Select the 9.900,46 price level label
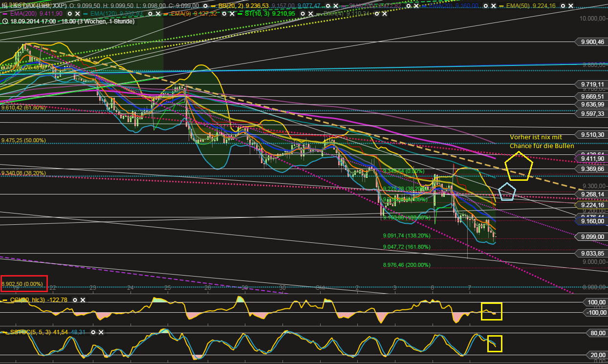Image resolution: width=608 pixels, height=364 pixels. point(592,42)
